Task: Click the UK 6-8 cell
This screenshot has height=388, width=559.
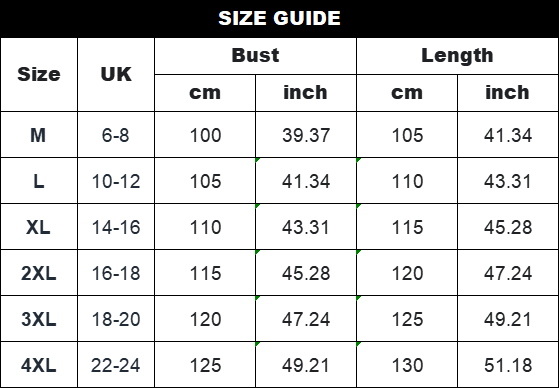Action: [116, 135]
